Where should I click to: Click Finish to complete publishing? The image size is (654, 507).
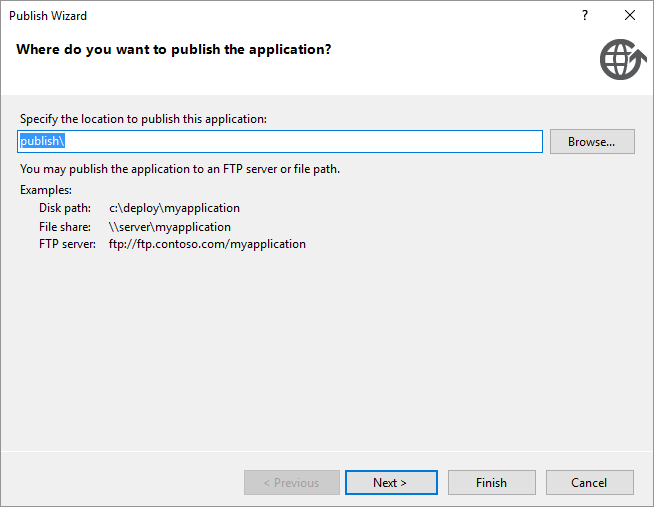pyautogui.click(x=491, y=482)
